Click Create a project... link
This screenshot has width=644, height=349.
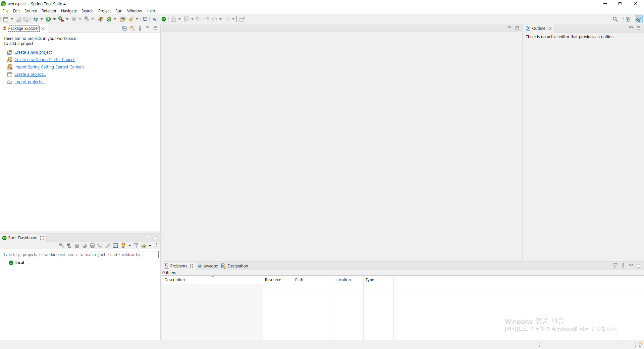(30, 74)
